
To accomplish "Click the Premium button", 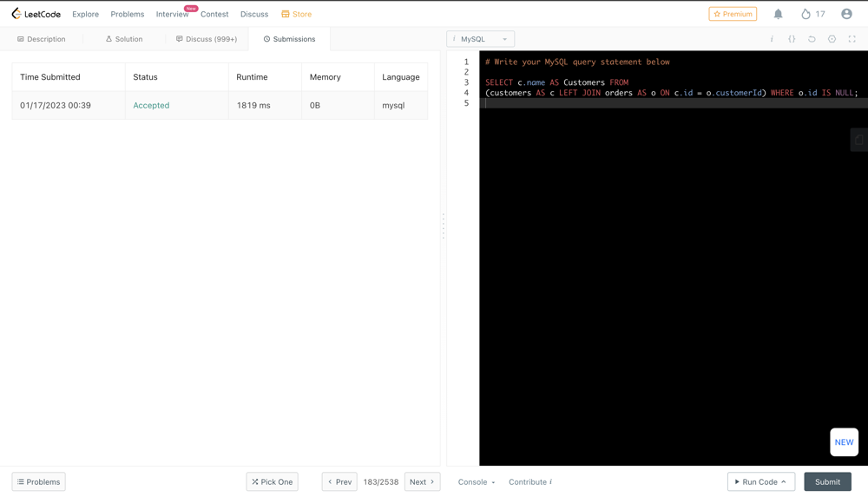I will tap(733, 14).
